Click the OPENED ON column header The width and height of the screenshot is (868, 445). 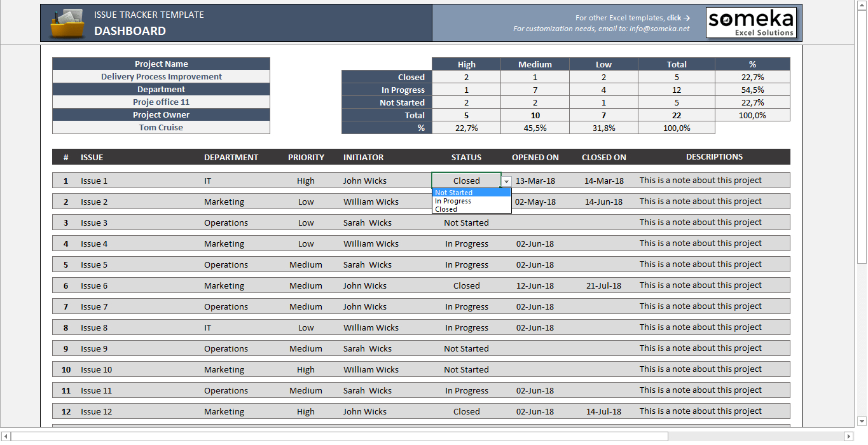click(x=535, y=157)
